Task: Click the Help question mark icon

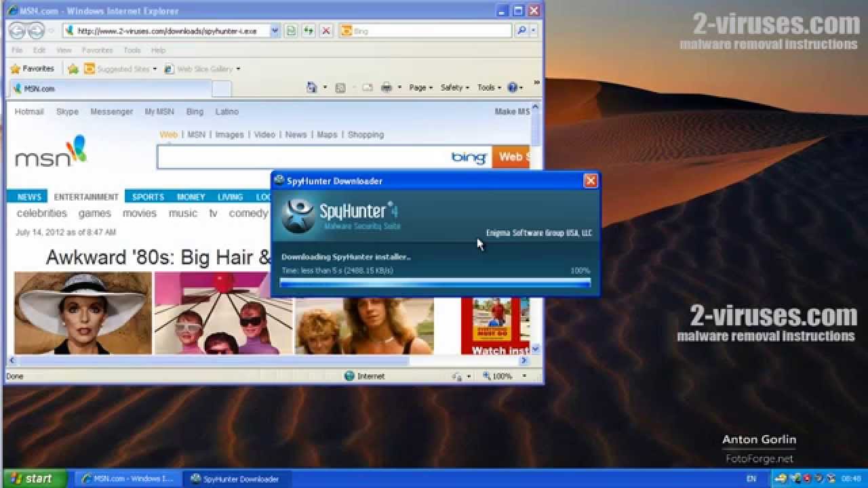Action: (512, 87)
